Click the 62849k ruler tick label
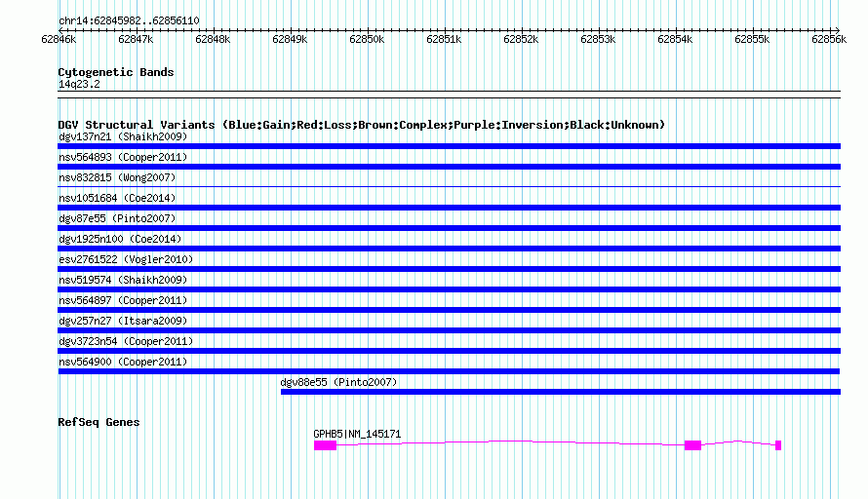868x499 pixels. click(x=290, y=39)
